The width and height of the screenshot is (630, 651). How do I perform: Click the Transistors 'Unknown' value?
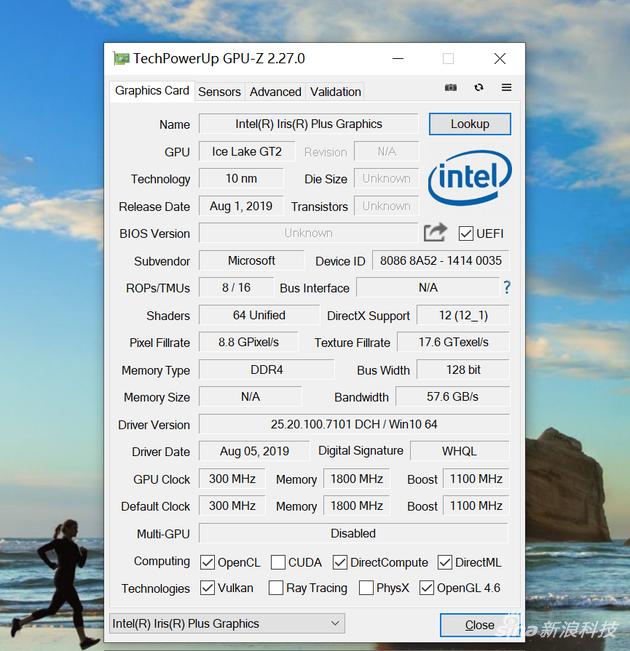click(387, 206)
